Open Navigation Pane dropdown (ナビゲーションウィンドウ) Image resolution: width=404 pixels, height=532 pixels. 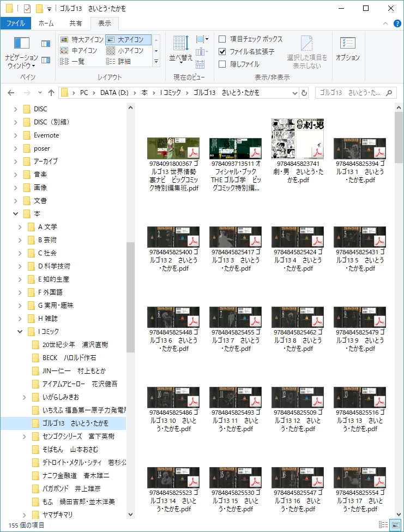click(x=21, y=52)
